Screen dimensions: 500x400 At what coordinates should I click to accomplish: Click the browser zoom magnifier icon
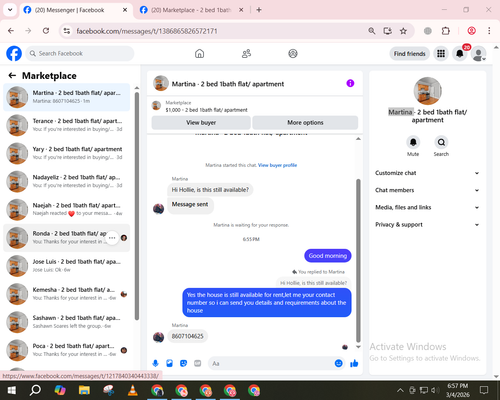coord(372,31)
